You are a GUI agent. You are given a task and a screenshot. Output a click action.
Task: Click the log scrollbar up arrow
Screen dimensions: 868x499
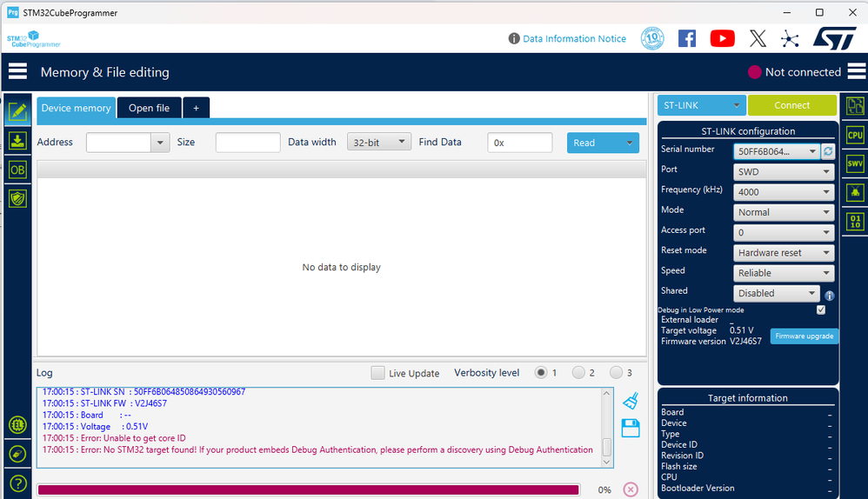point(607,393)
